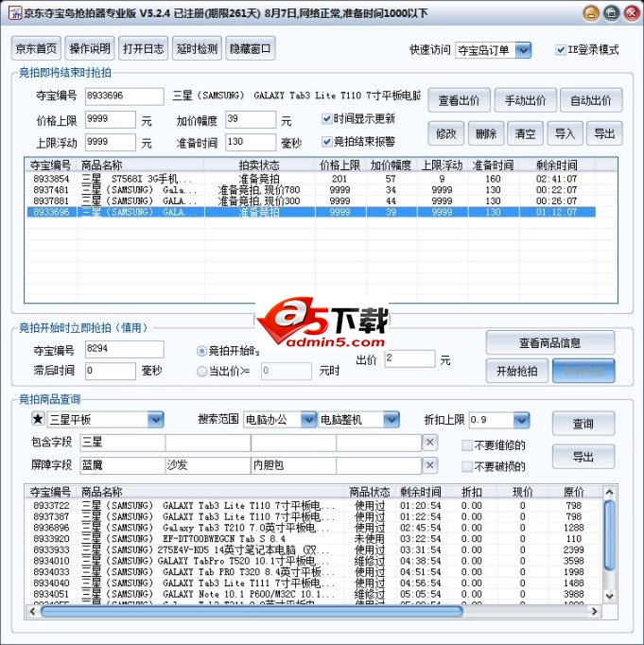Select 竞拍开始时 radio option
This screenshot has height=645, width=644.
(201, 351)
